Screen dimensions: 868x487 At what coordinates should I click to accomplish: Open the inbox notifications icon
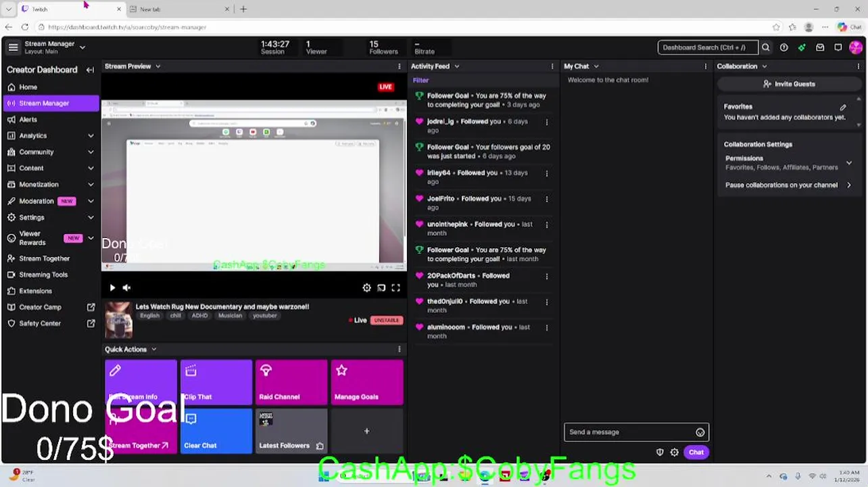(x=820, y=47)
